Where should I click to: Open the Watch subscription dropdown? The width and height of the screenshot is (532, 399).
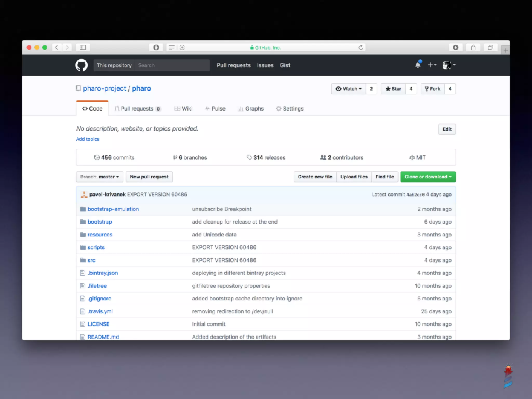(x=348, y=89)
